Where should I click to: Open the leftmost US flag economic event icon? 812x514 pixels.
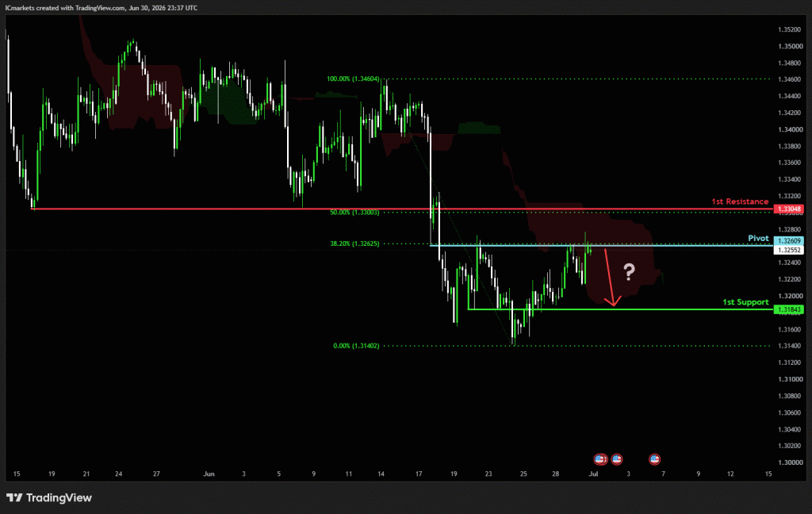(x=600, y=459)
